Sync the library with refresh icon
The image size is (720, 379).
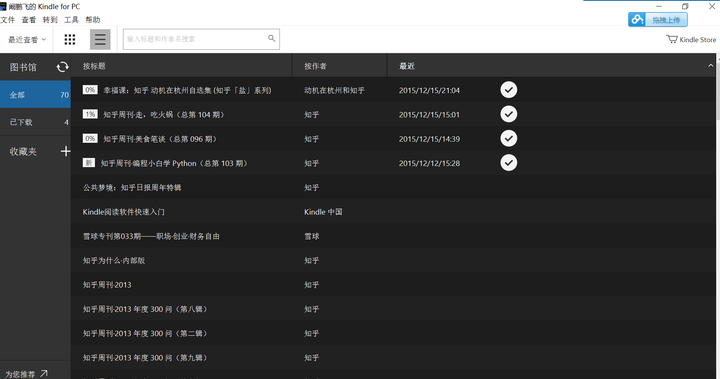coord(62,67)
